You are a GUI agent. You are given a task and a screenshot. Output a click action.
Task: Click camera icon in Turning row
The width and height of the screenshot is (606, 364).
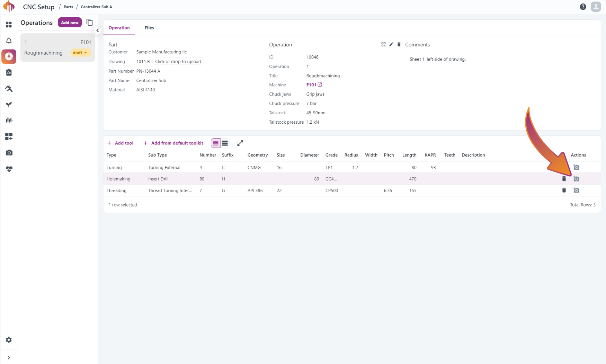pos(576,167)
